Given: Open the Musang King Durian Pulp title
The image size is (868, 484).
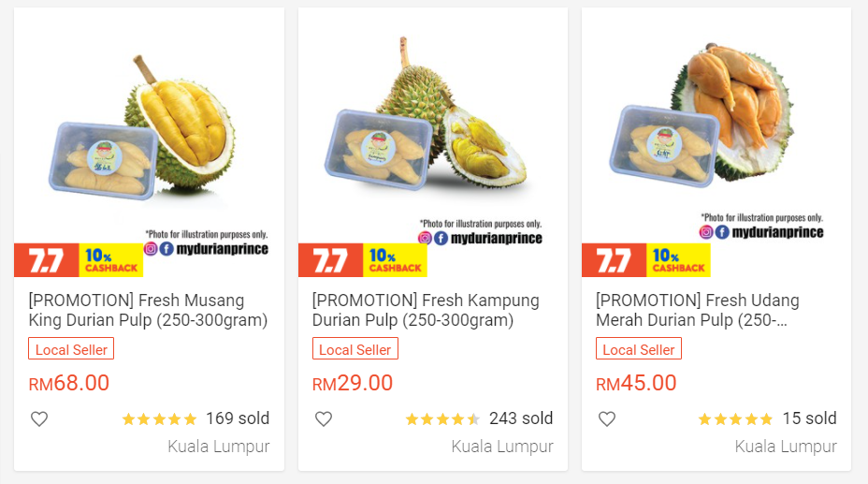Looking at the screenshot, I should 149,311.
